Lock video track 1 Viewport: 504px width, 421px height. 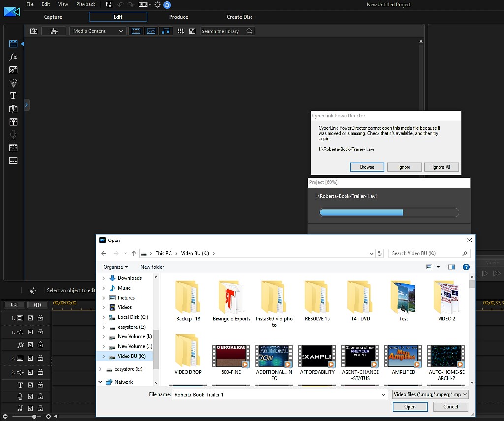click(40, 318)
